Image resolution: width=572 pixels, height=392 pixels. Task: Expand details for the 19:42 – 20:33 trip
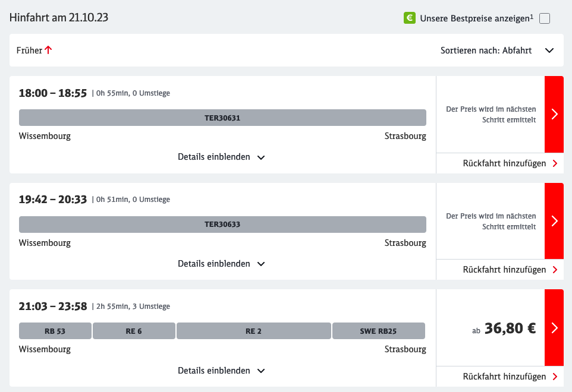tap(221, 264)
